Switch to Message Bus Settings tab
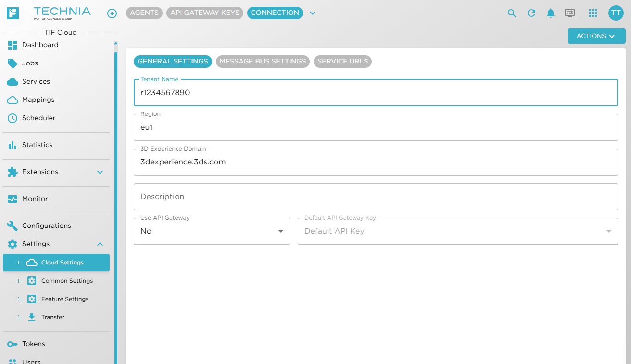Image resolution: width=631 pixels, height=364 pixels. (263, 62)
